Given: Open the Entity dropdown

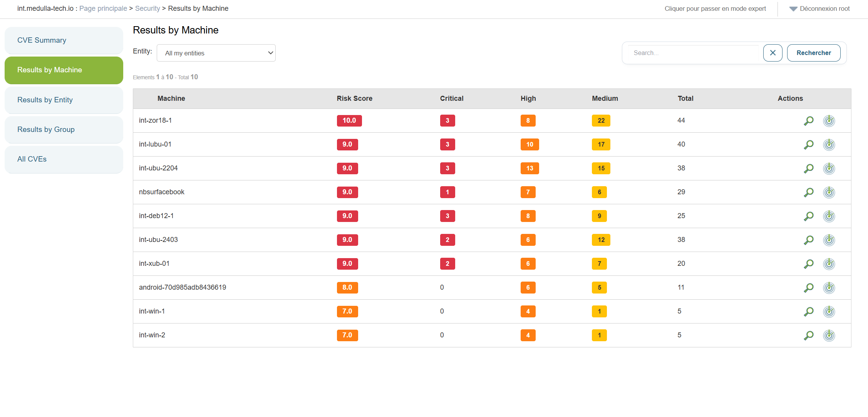Looking at the screenshot, I should (x=216, y=53).
